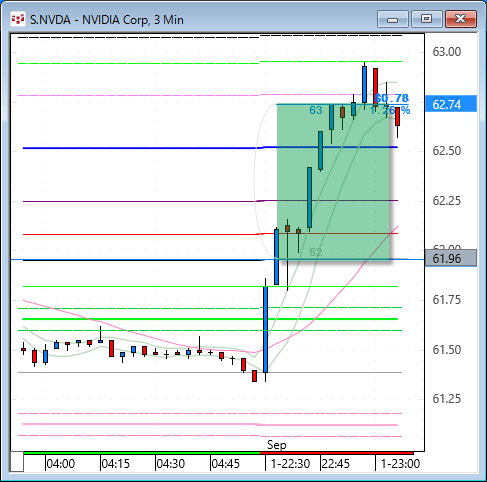Click the NVDA chart window icon
Image resolution: width=487 pixels, height=482 pixels.
coord(17,19)
